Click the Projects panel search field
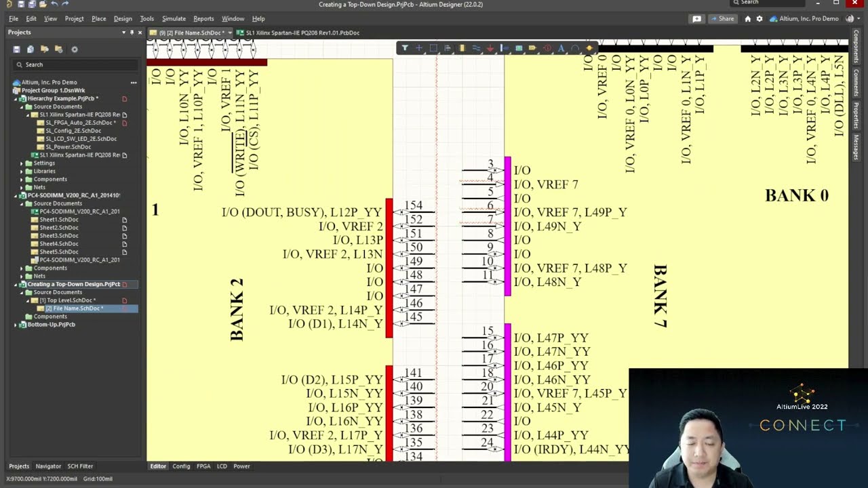868x488 pixels. (x=75, y=65)
